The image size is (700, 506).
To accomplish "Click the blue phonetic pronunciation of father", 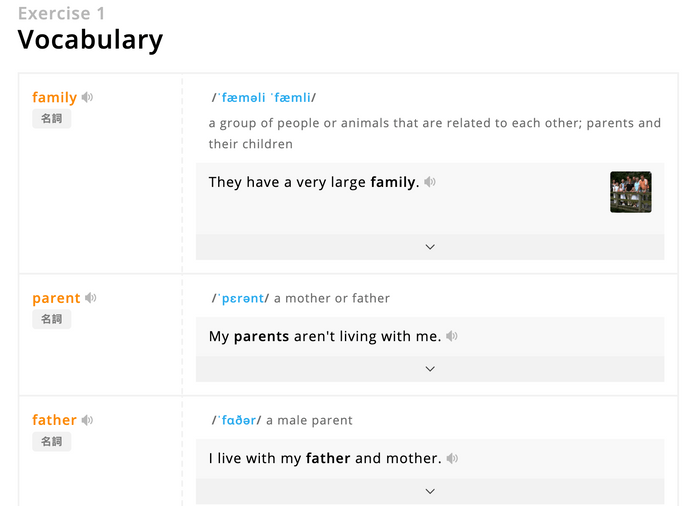I will pyautogui.click(x=237, y=420).
